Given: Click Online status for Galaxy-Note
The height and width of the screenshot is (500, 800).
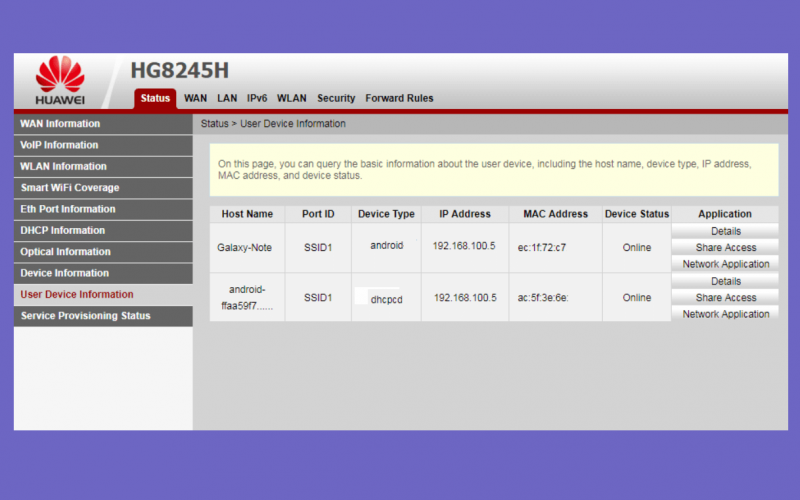Looking at the screenshot, I should coord(637,248).
